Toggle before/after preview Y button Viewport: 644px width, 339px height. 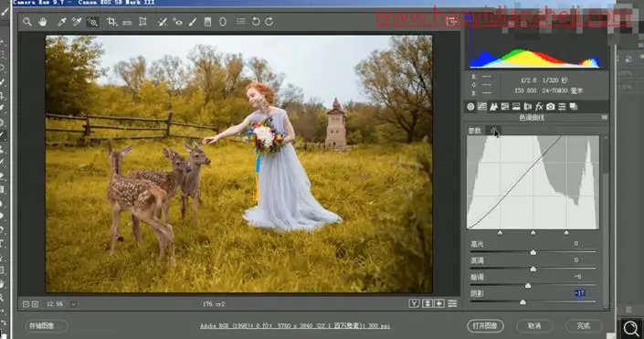pos(414,303)
